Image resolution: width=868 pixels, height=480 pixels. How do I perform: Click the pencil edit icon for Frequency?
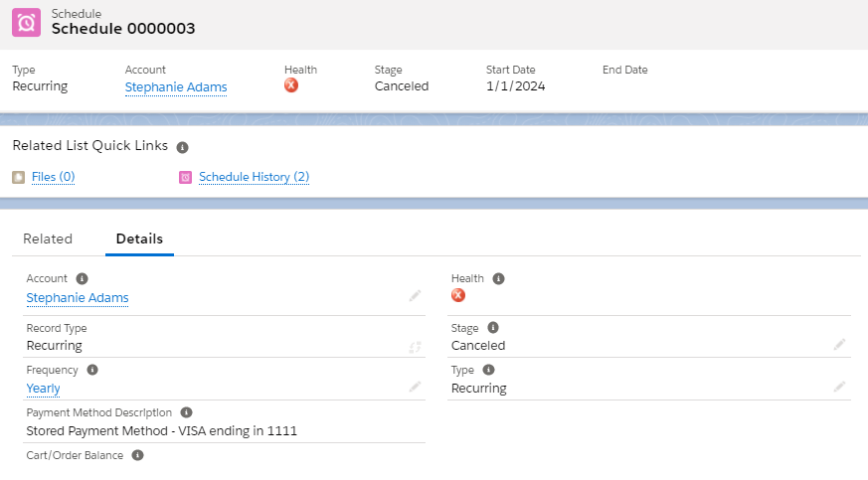tap(415, 388)
